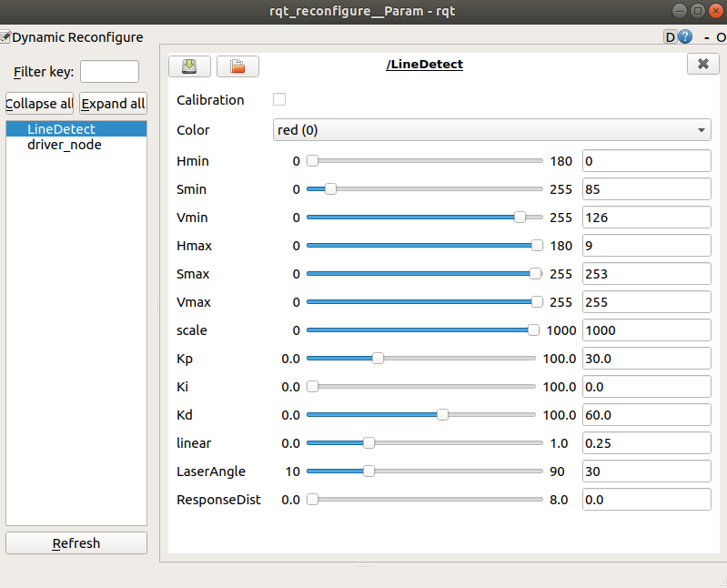Load LineDetect configuration from file icon
This screenshot has width=727, height=588.
point(237,66)
